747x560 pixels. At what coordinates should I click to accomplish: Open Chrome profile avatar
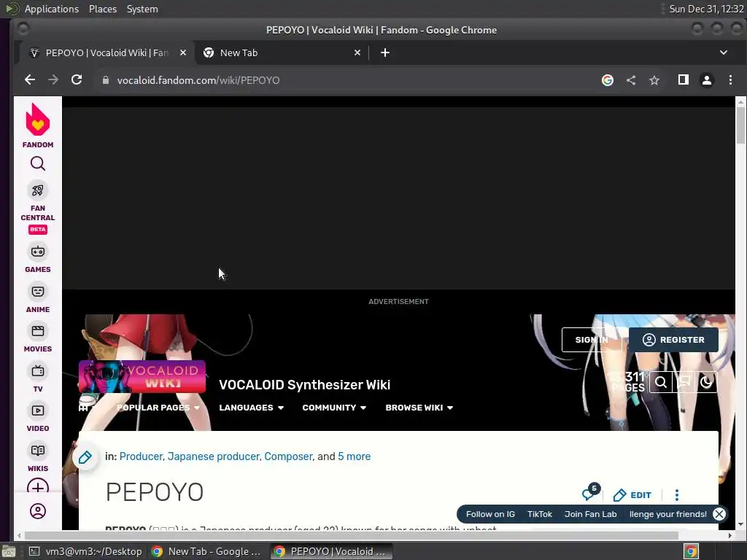click(x=707, y=80)
